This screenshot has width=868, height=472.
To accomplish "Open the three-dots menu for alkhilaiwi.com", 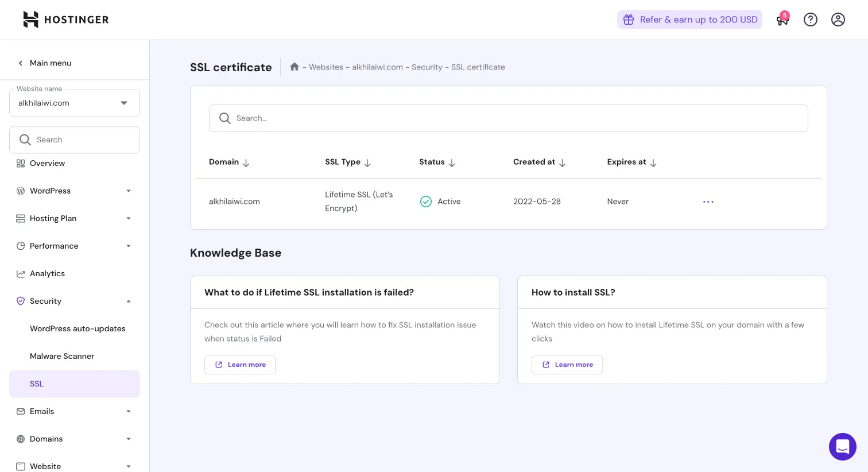I will click(708, 202).
